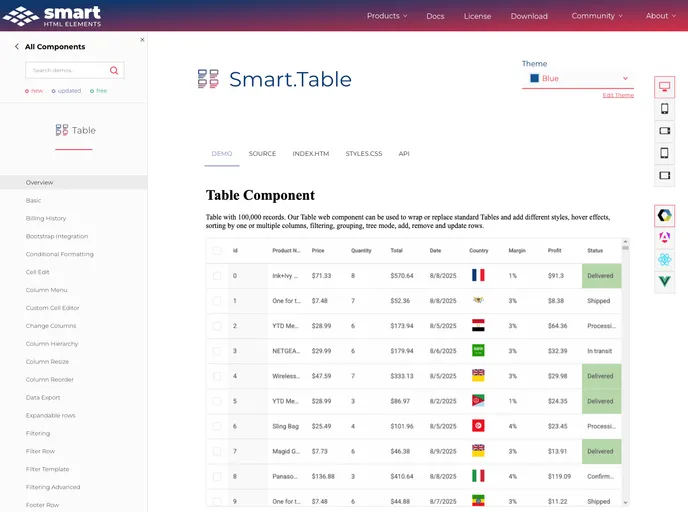Sort by the Price column header
This screenshot has height=512, width=688.
(x=318, y=251)
